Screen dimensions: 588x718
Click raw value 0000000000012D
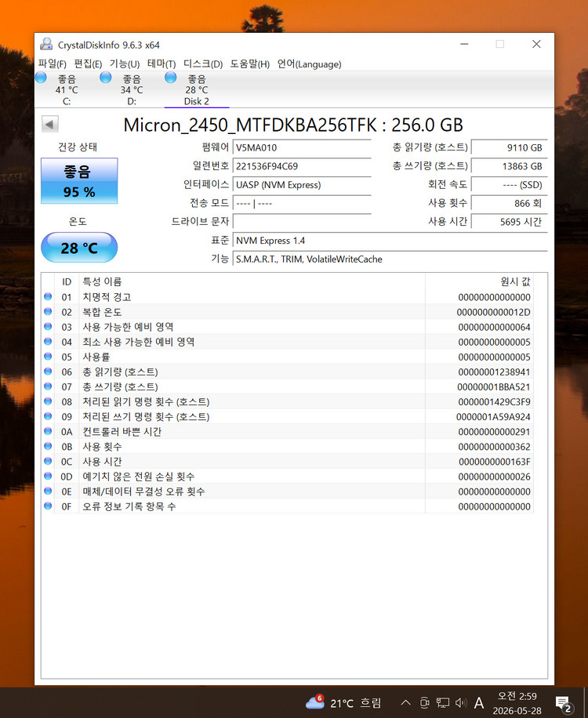[494, 312]
